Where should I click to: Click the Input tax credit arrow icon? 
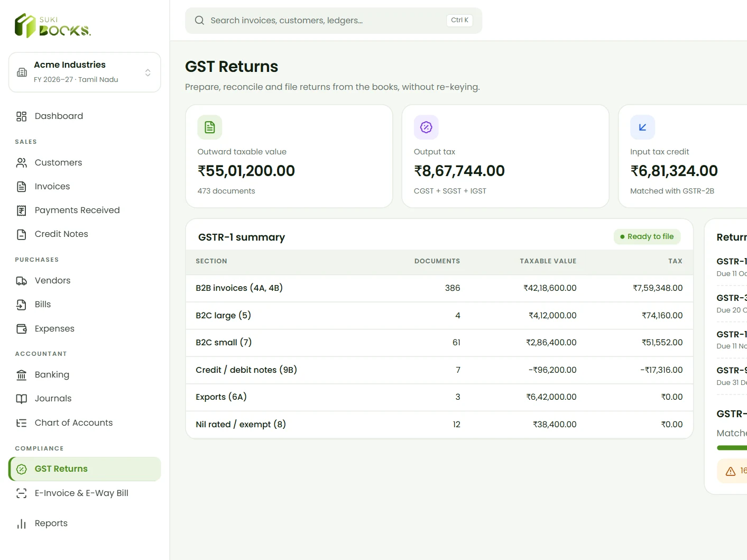point(642,127)
